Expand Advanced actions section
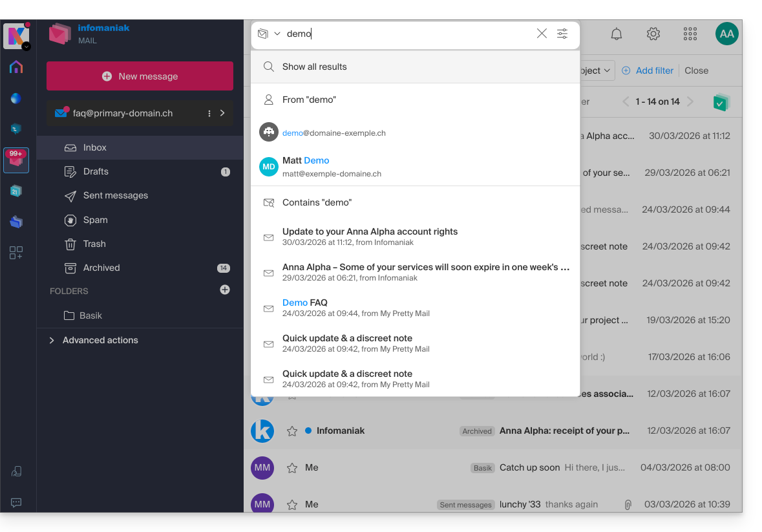 [52, 340]
